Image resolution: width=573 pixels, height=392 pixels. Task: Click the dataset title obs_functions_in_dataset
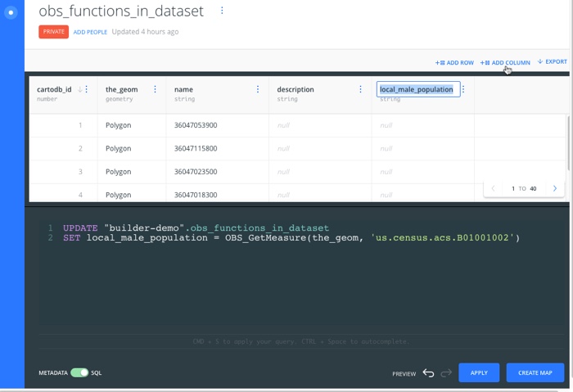[x=121, y=11]
